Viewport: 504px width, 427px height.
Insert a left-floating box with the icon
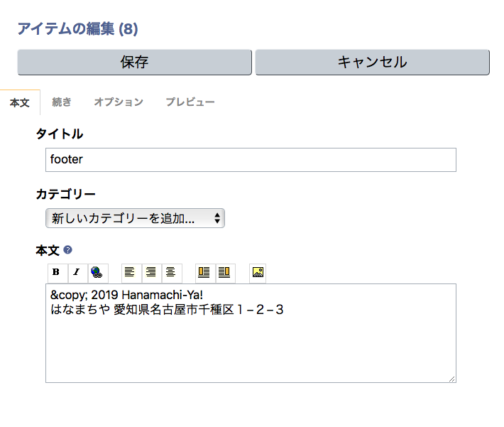coord(204,272)
